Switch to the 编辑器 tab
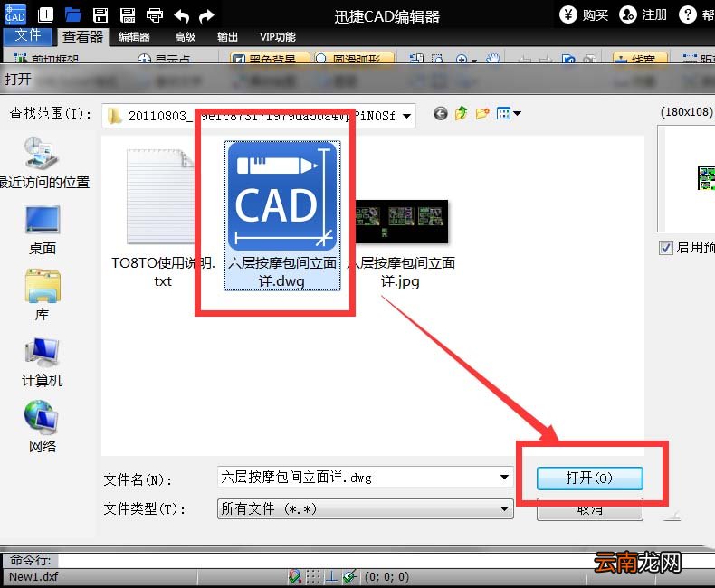This screenshot has height=588, width=715. pyautogui.click(x=134, y=37)
